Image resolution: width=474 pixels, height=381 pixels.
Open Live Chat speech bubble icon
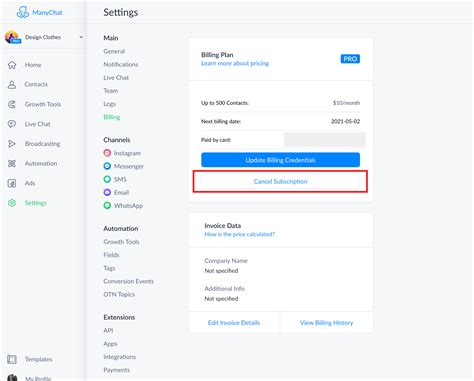click(12, 124)
